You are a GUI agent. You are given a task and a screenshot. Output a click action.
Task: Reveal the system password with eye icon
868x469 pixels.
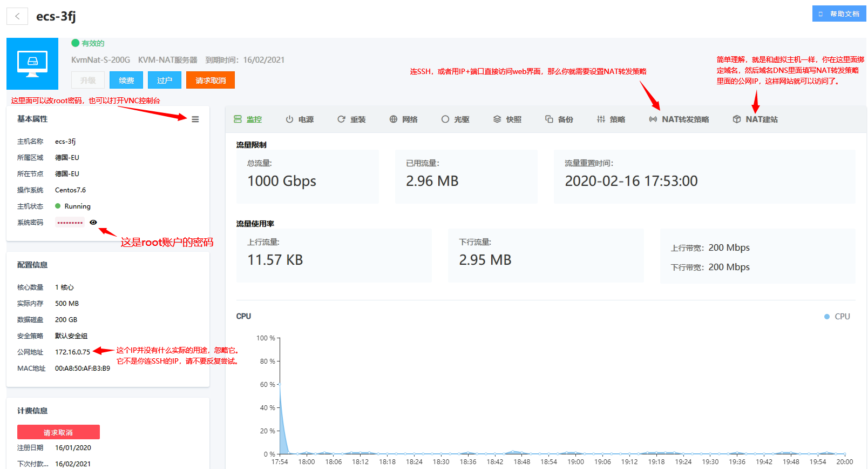[x=93, y=222]
